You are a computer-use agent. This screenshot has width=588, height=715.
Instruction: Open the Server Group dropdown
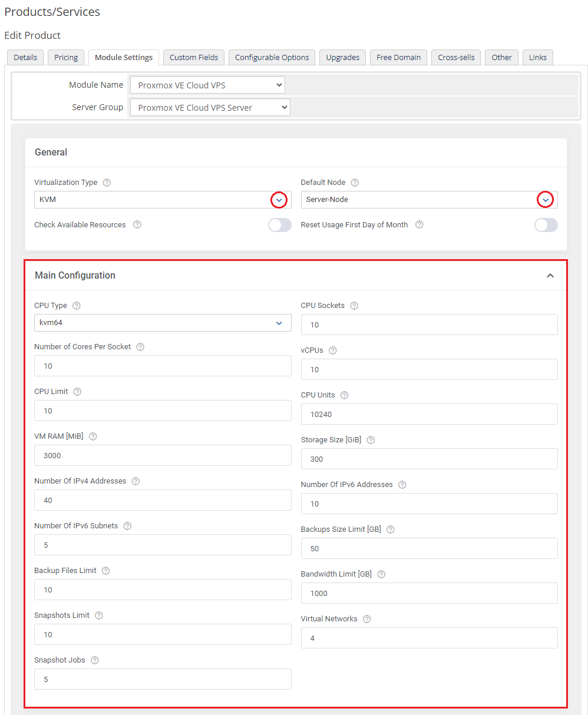pyautogui.click(x=210, y=108)
